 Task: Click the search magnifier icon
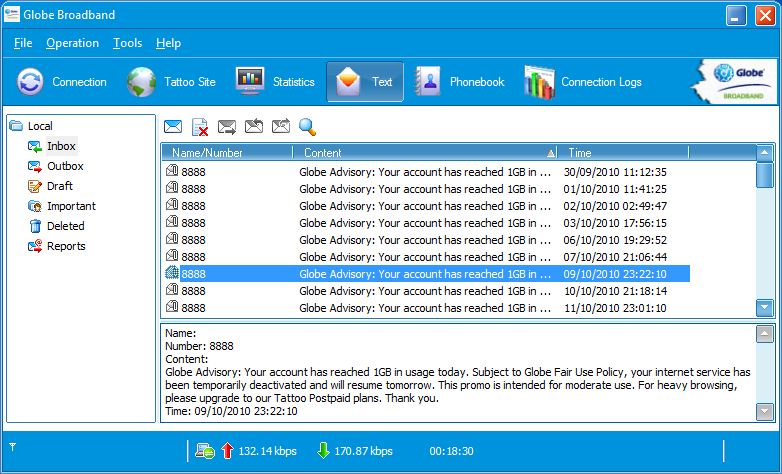[307, 127]
